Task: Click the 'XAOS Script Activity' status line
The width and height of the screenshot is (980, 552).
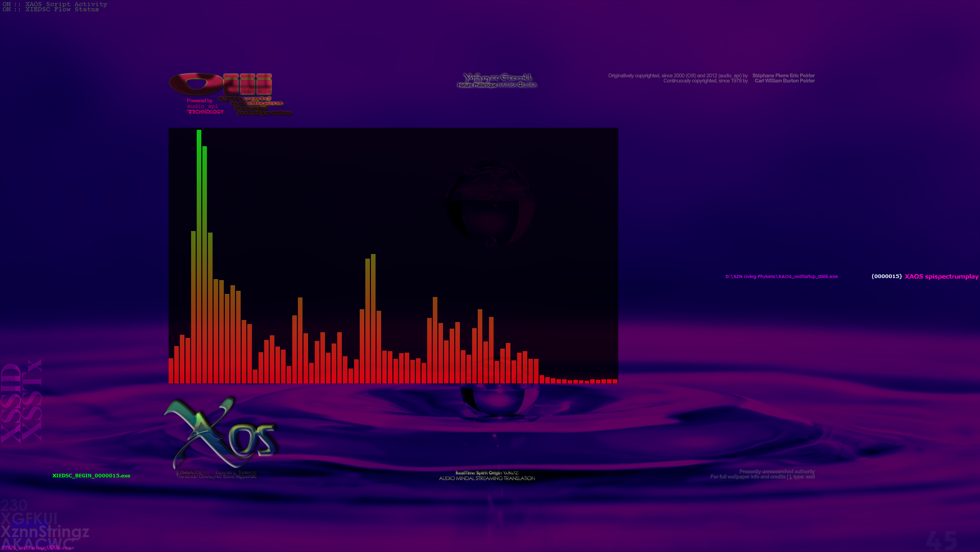Action: 55,4
